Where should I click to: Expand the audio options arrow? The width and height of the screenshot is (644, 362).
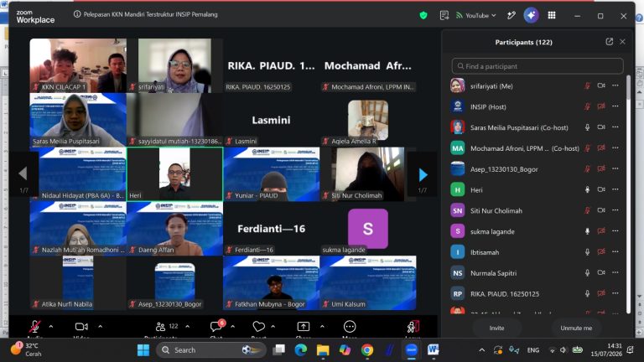pos(51,327)
